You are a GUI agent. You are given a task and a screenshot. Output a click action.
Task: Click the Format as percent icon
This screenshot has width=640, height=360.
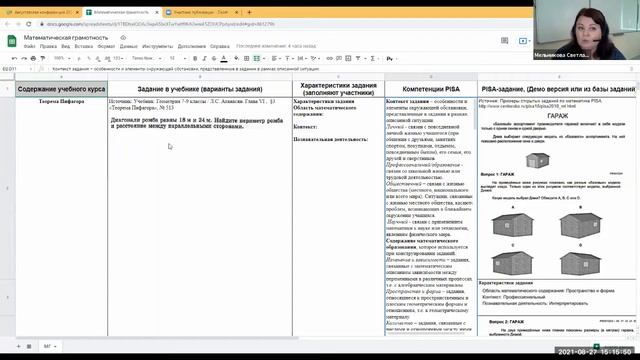pyautogui.click(x=89, y=59)
